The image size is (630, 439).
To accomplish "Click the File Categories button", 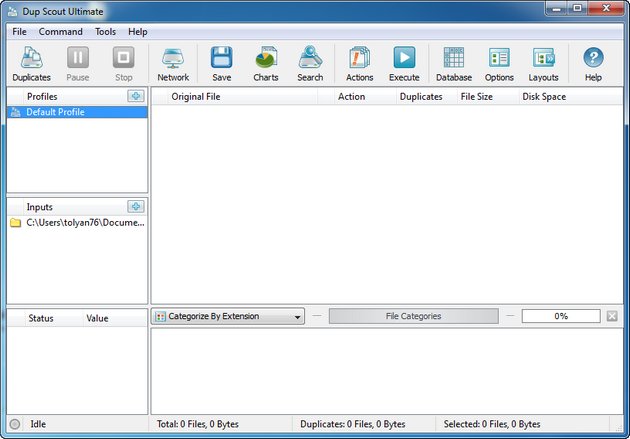I will (x=413, y=316).
